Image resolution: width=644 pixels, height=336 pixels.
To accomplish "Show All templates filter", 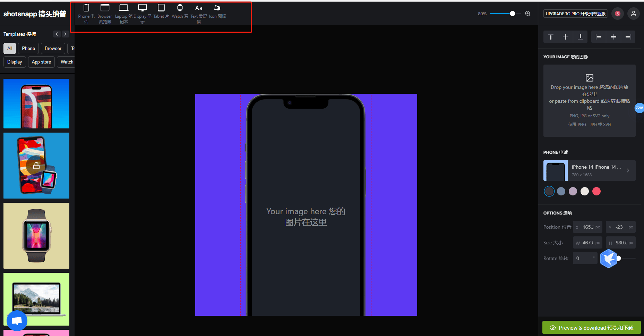I will [10, 48].
